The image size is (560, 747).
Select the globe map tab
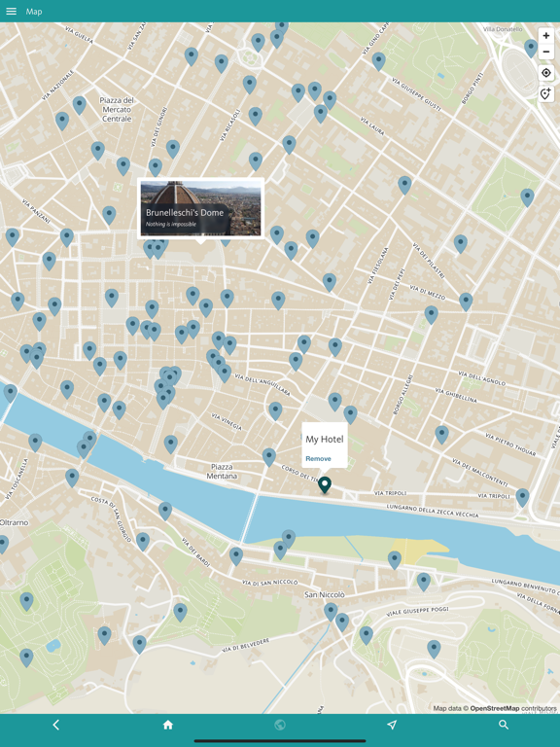280,725
